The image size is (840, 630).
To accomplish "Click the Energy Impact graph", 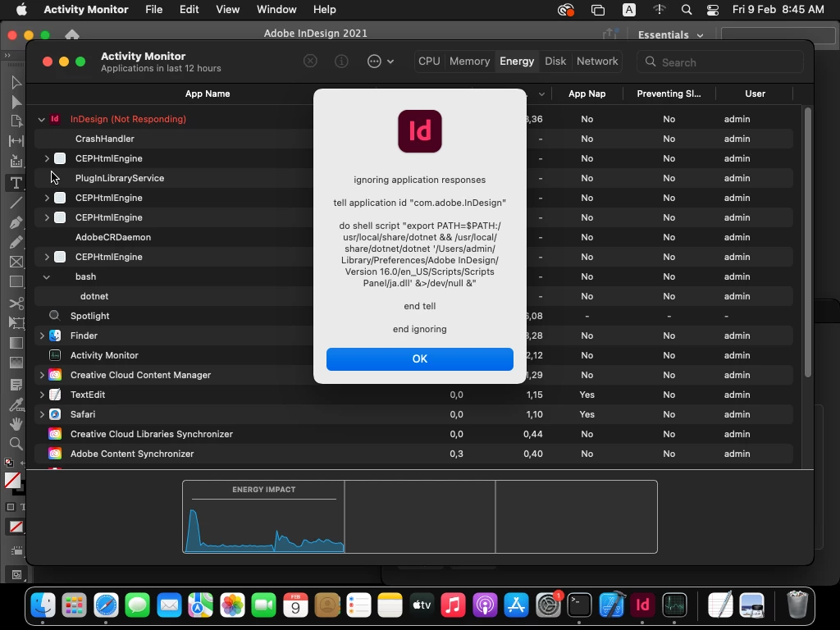I will (x=263, y=517).
